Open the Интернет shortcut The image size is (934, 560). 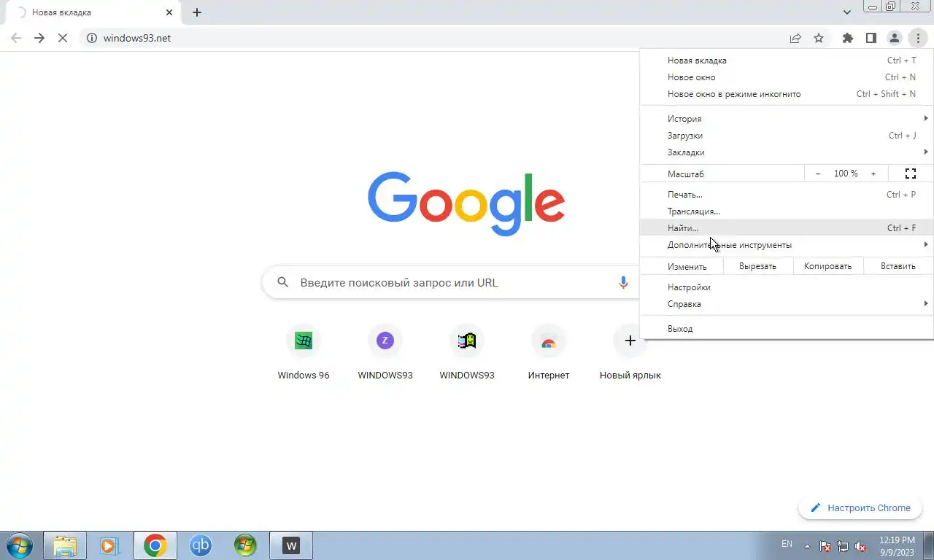(x=549, y=353)
